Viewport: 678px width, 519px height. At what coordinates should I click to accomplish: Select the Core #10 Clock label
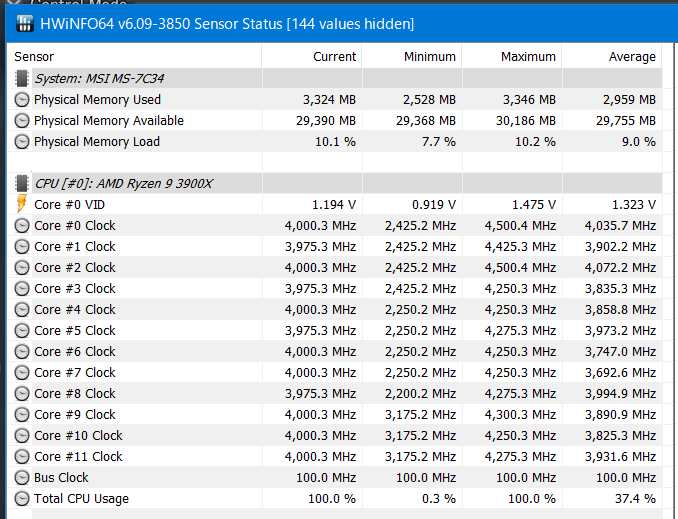coord(78,436)
